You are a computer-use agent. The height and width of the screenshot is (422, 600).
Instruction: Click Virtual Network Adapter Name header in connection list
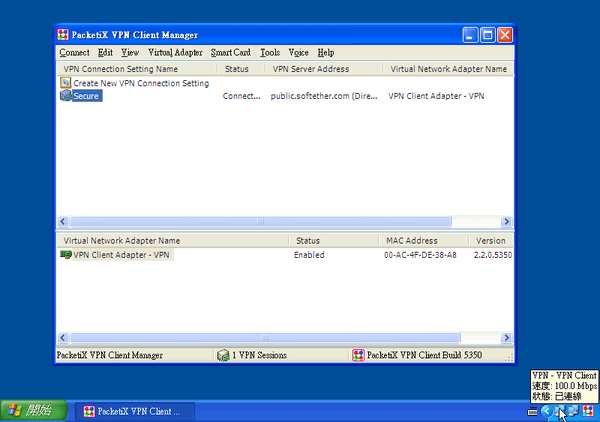448,69
